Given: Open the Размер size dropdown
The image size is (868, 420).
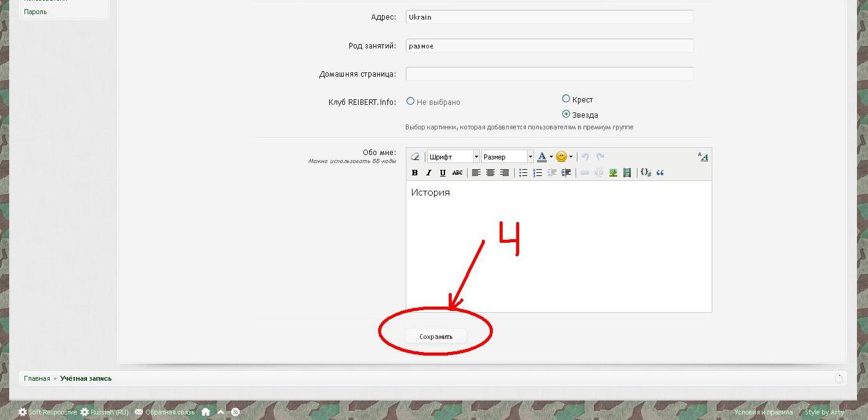Looking at the screenshot, I should [507, 157].
